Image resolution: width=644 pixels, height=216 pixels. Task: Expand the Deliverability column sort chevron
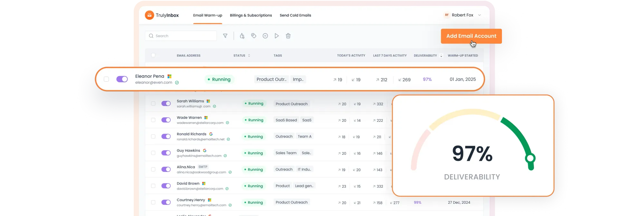click(x=441, y=56)
